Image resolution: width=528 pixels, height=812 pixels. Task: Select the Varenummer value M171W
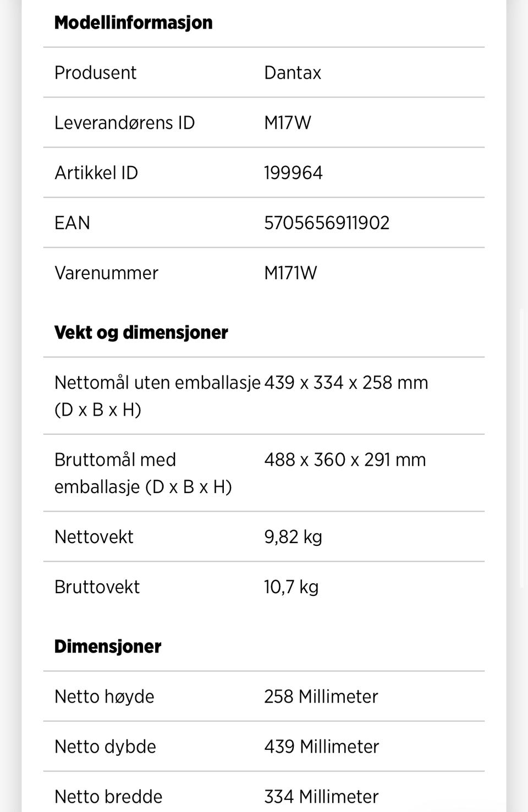(x=290, y=273)
